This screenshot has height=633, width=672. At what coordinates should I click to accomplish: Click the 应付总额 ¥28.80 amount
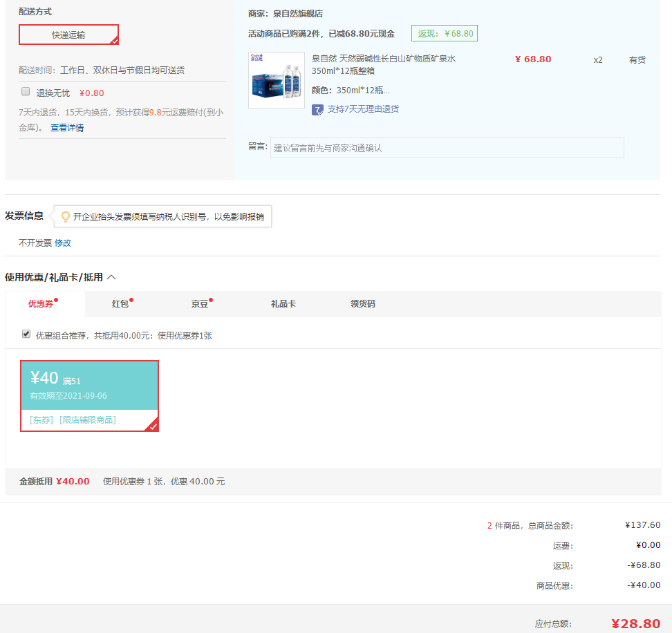coord(635,623)
